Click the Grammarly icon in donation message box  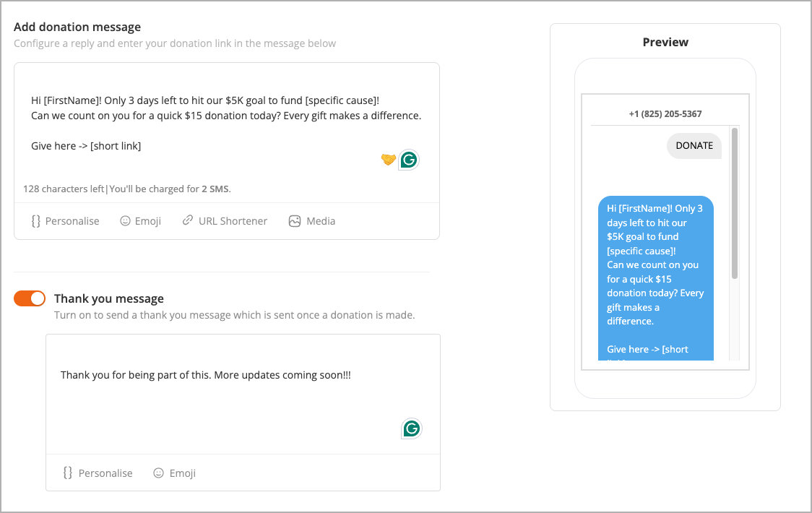[x=409, y=160]
